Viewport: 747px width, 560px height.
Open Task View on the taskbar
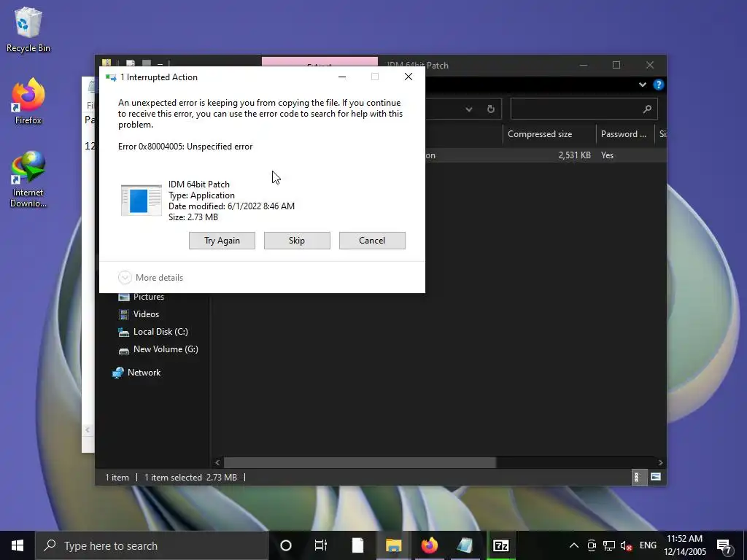pyautogui.click(x=321, y=545)
